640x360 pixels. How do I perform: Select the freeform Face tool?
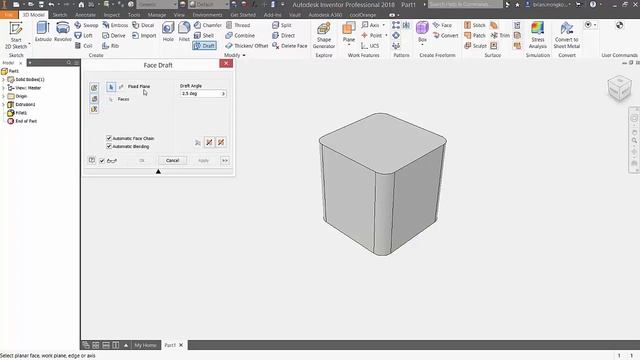point(442,25)
